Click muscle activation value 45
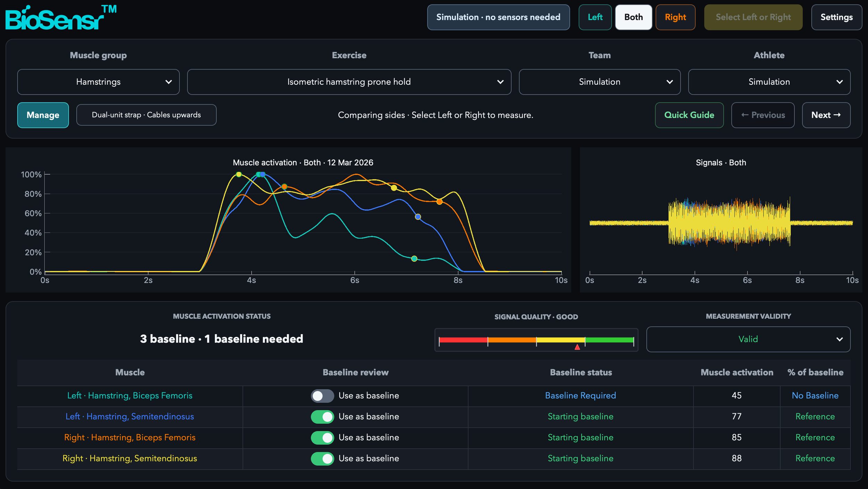Viewport: 868px width, 489px height. click(736, 396)
